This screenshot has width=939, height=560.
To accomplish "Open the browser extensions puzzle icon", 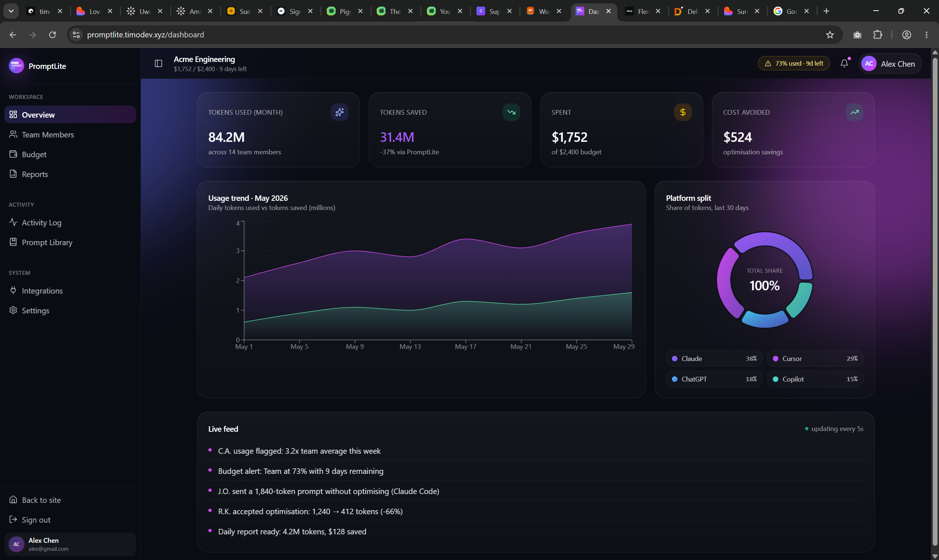I will coord(877,35).
